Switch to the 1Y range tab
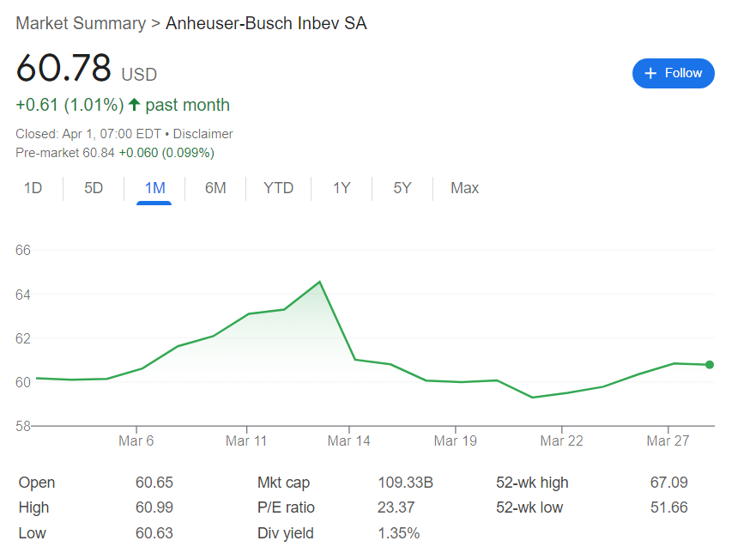756x559 pixels. (x=342, y=188)
